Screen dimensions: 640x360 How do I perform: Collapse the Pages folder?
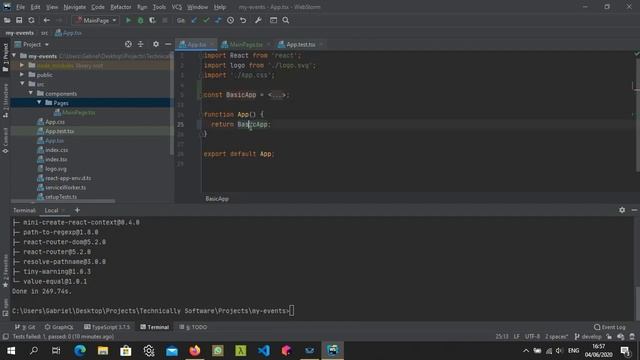tap(39, 102)
